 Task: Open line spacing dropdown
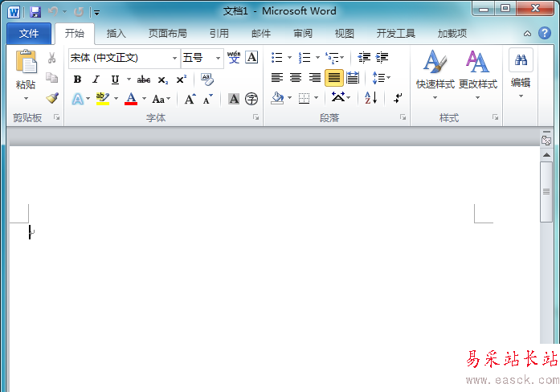coord(389,77)
